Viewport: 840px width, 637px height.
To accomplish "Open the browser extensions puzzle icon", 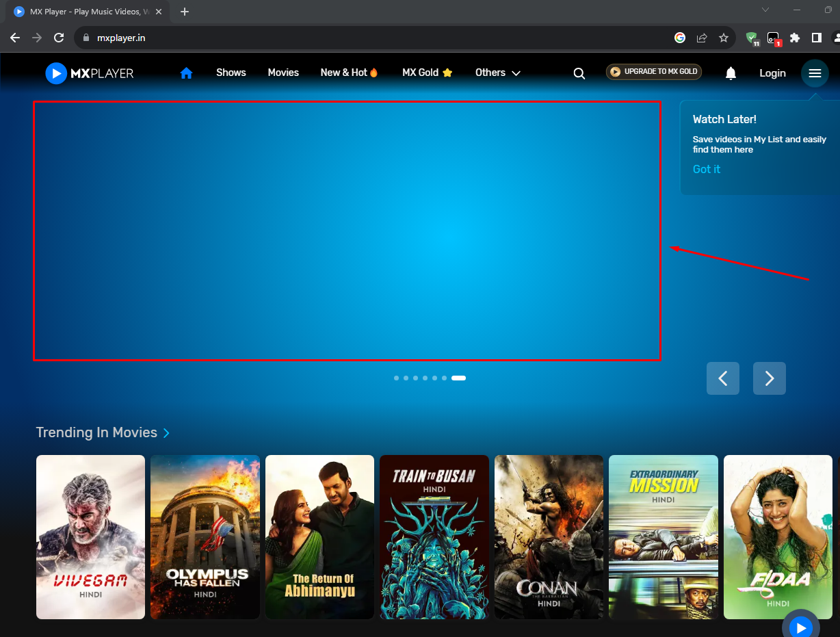I will (x=794, y=38).
